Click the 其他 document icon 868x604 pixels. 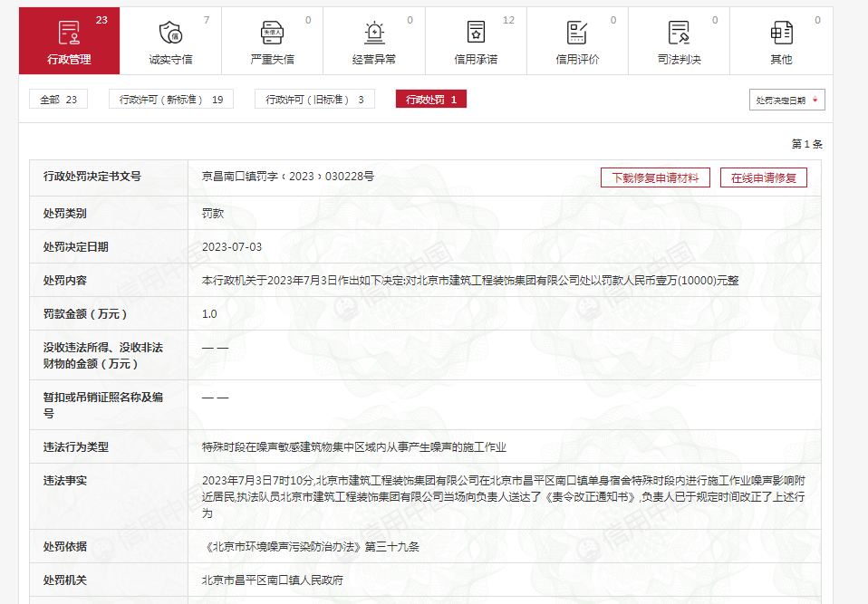click(x=781, y=33)
